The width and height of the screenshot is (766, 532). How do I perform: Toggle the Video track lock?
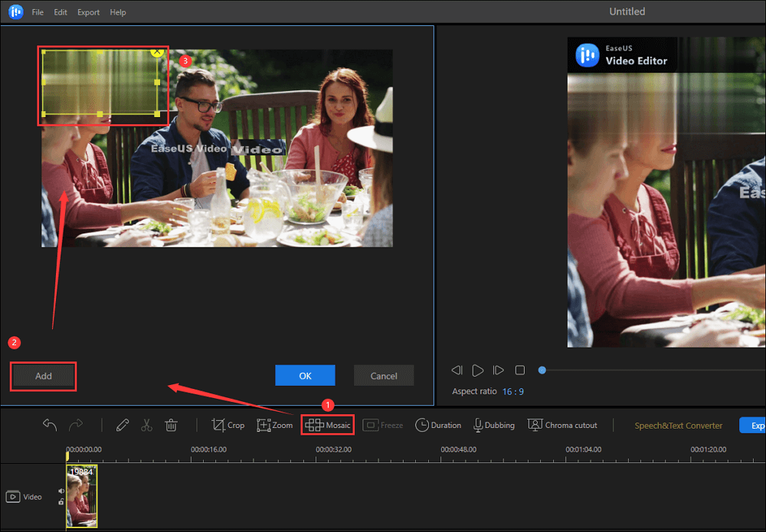(x=61, y=502)
